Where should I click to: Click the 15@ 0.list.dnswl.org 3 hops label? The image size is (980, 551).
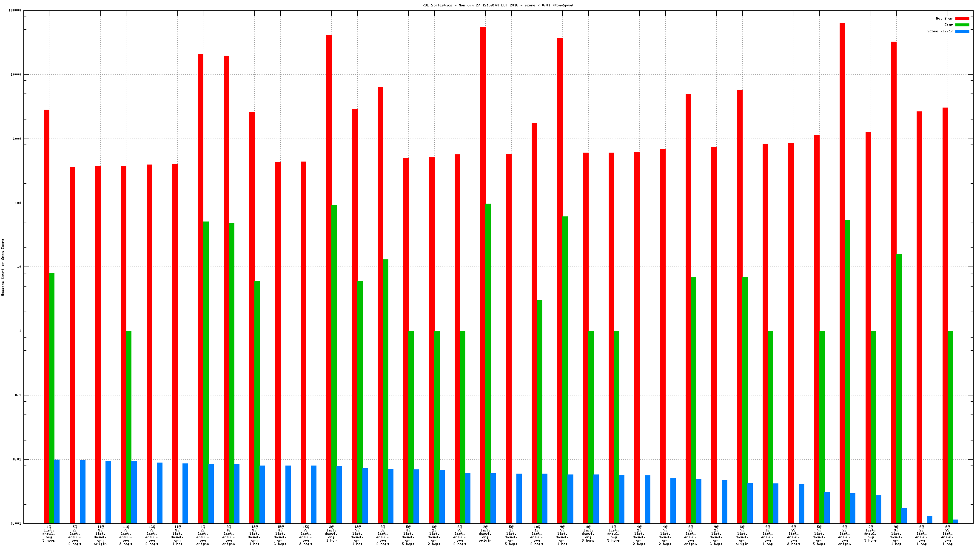click(x=280, y=535)
